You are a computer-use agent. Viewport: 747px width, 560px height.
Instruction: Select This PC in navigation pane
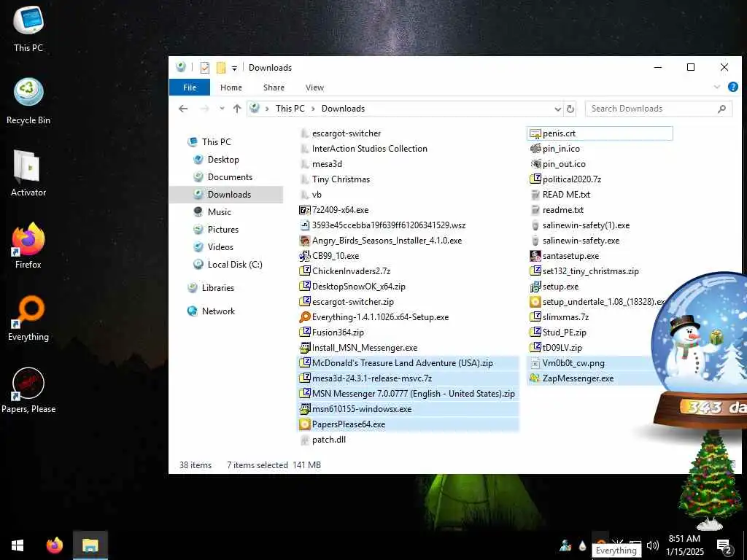[x=216, y=142]
